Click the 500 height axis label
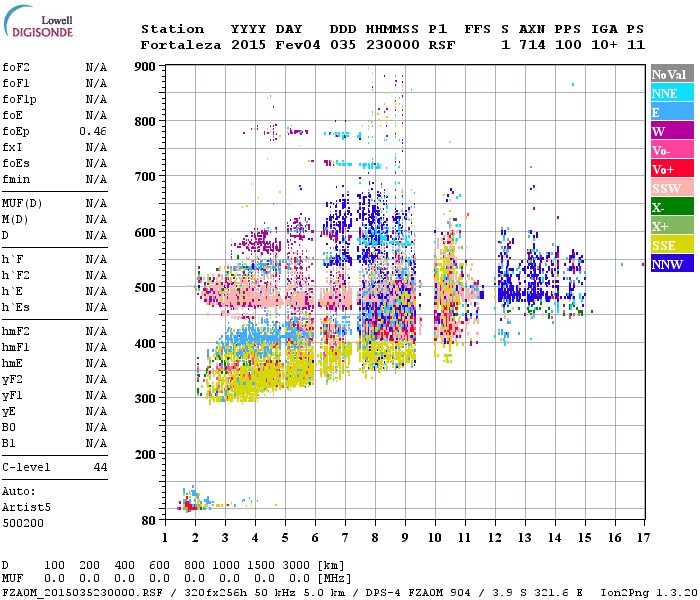Image resolution: width=700 pixels, height=600 pixels. (145, 288)
